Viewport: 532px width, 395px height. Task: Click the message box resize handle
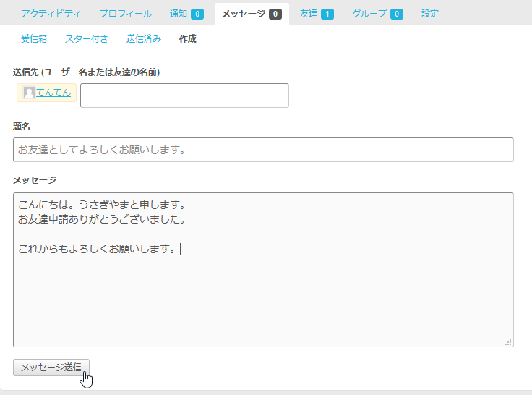click(509, 342)
